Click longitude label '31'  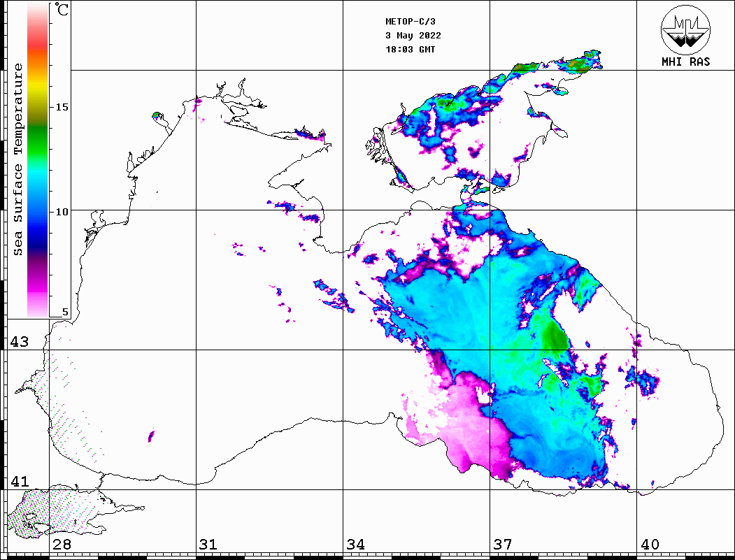208,545
